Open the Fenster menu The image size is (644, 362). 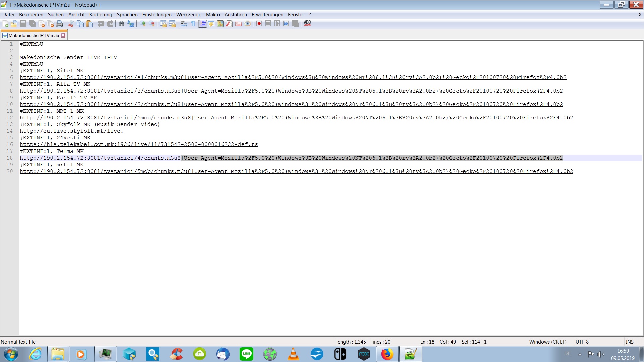coord(296,15)
